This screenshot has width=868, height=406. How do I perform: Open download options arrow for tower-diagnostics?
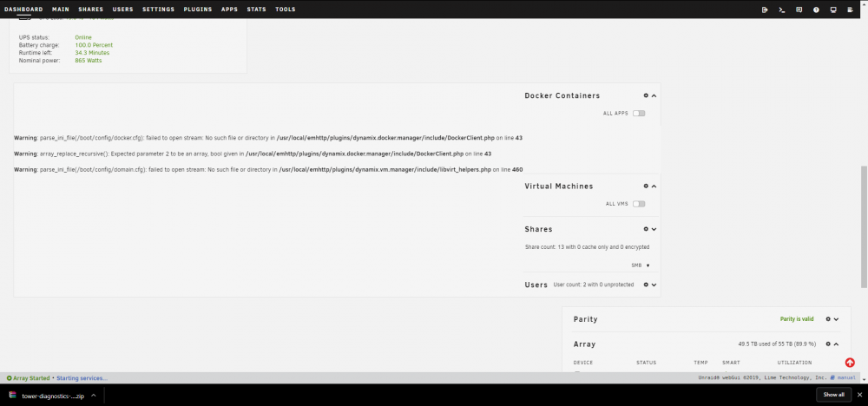(94, 396)
